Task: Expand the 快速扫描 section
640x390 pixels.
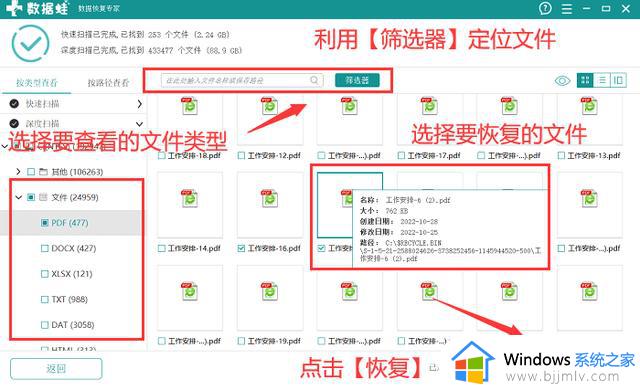Action: pyautogui.click(x=139, y=104)
